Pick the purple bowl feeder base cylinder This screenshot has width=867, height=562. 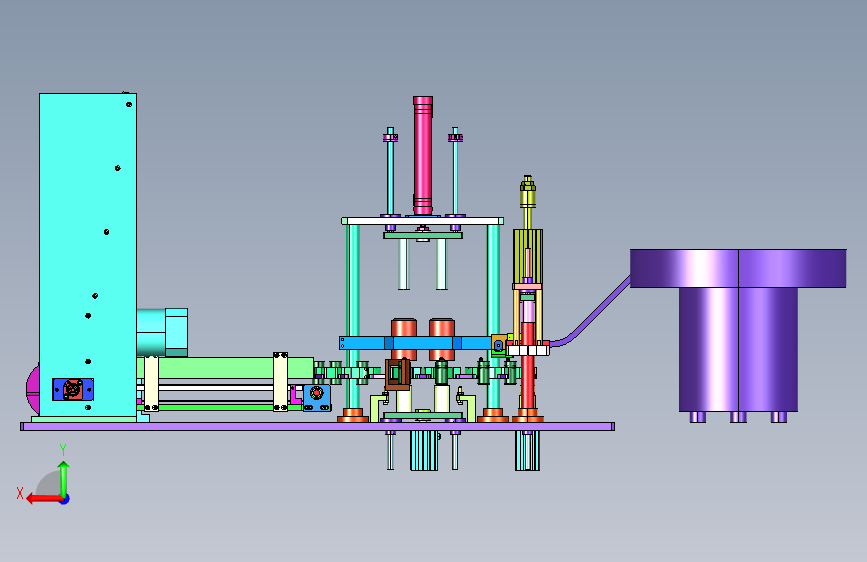[x=738, y=350]
